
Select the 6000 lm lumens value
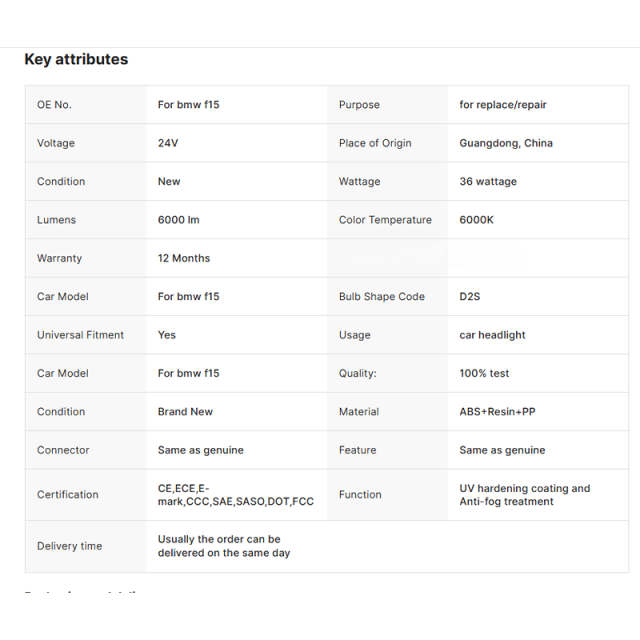tap(178, 220)
